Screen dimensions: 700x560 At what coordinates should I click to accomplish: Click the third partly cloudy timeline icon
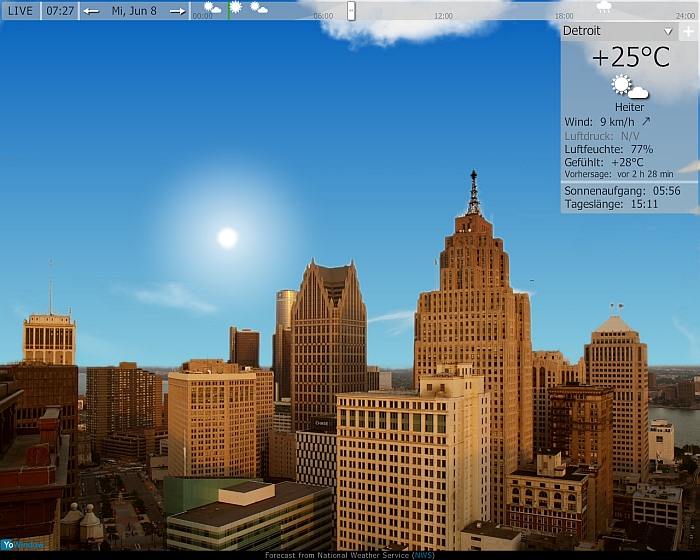point(258,8)
